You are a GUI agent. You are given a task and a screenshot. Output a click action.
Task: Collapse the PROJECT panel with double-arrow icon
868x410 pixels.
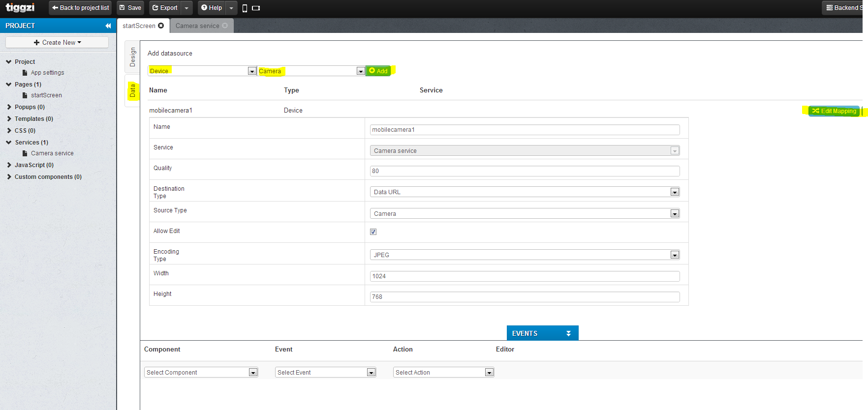point(108,26)
